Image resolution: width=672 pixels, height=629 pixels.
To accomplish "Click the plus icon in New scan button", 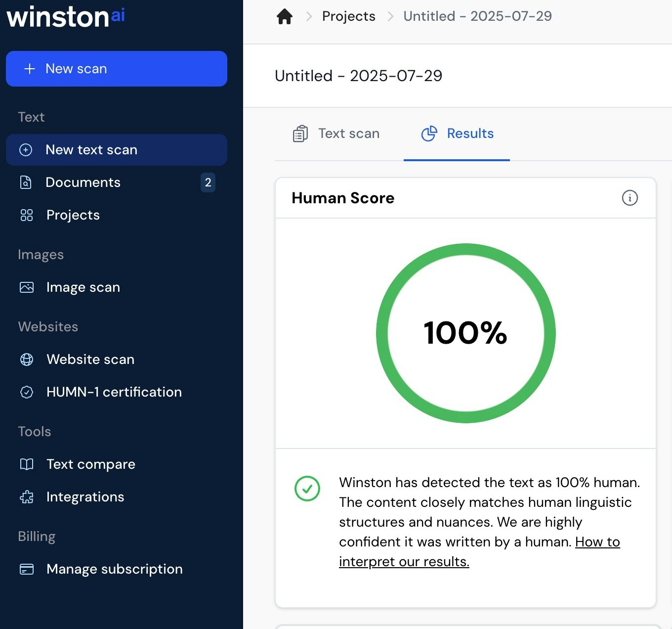I will tap(30, 69).
